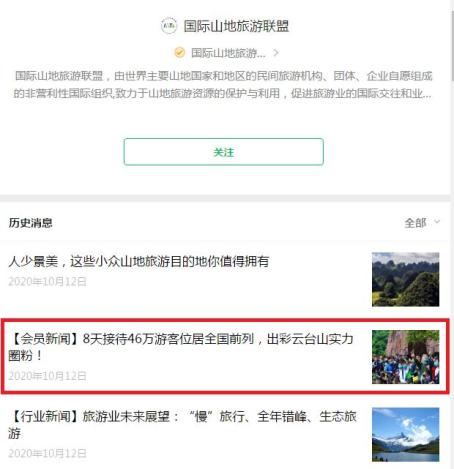Screen dimensions: 454x469
Task: Click the snowy mountain lake thumbnail
Action: click(406, 435)
